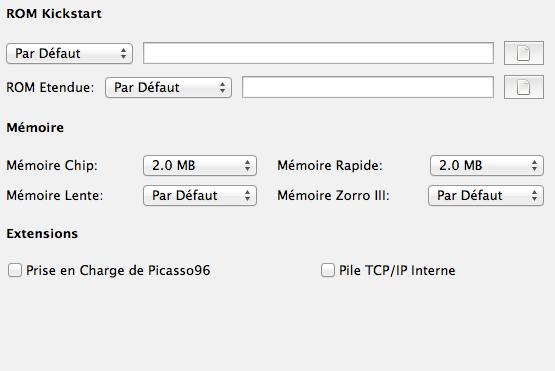Open the ROM Etendue dropdown
This screenshot has width=555, height=371.
(x=168, y=87)
